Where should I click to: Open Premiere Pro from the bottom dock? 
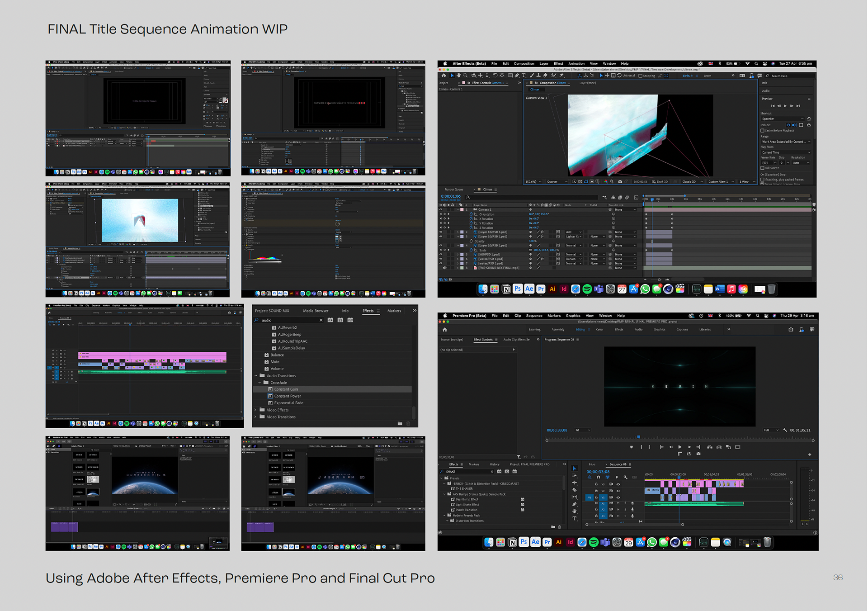[x=547, y=542]
